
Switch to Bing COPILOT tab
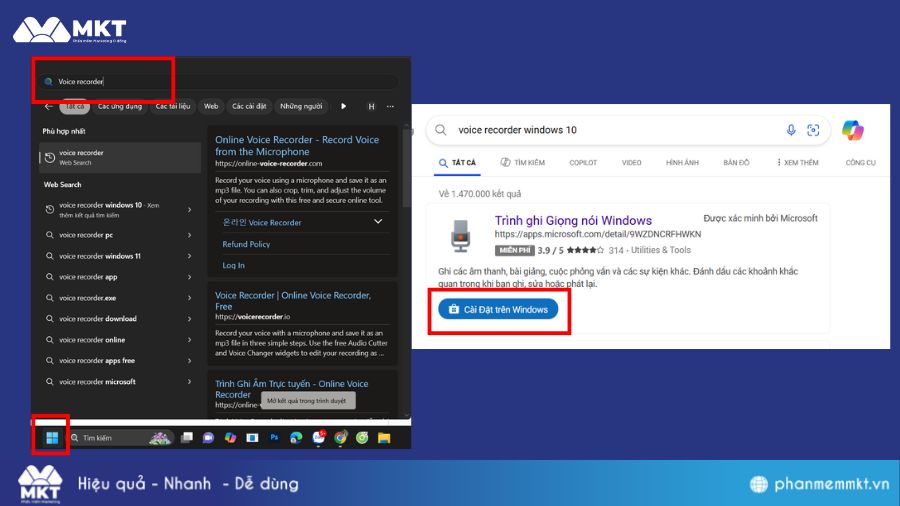[x=583, y=163]
